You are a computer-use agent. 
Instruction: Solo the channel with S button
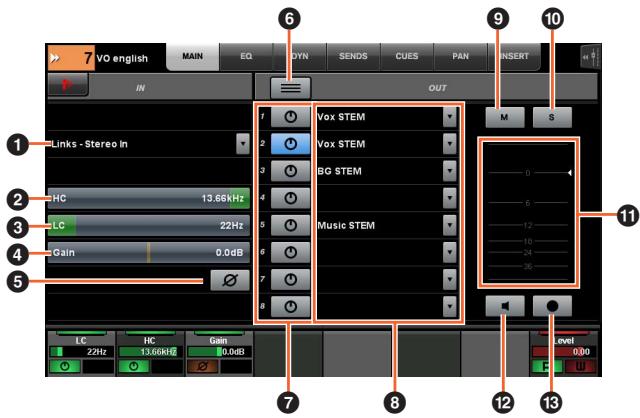(552, 118)
